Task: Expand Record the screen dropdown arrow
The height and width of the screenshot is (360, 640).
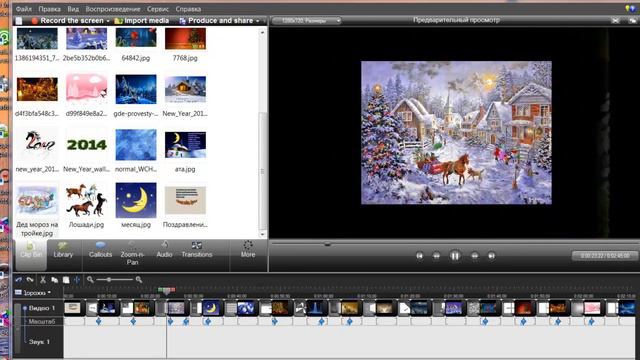Action: (108, 21)
